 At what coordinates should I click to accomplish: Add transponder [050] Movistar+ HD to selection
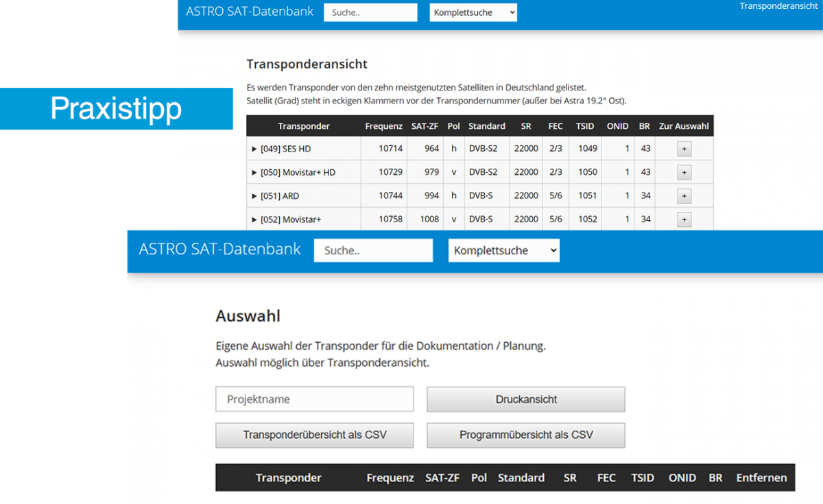coord(684,172)
